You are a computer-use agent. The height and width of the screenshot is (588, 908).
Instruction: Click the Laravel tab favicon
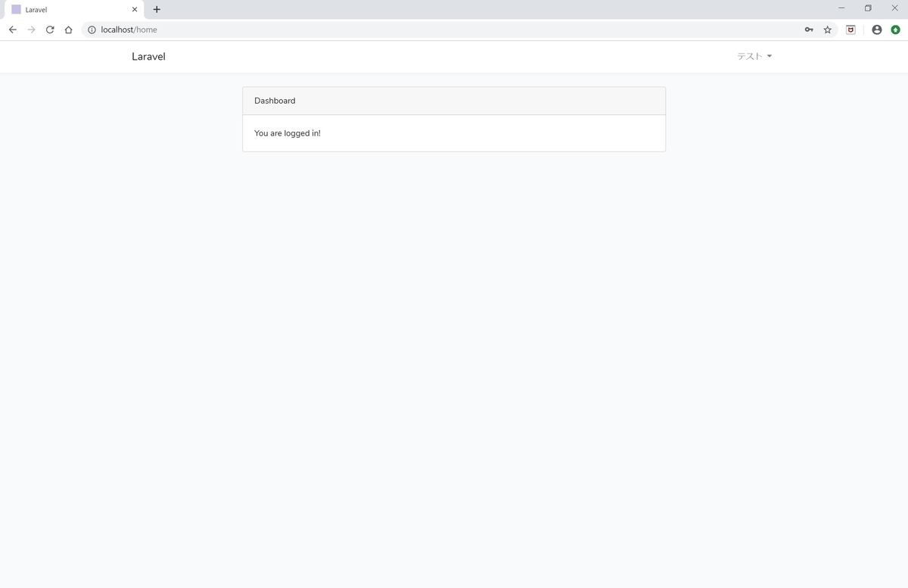tap(17, 9)
